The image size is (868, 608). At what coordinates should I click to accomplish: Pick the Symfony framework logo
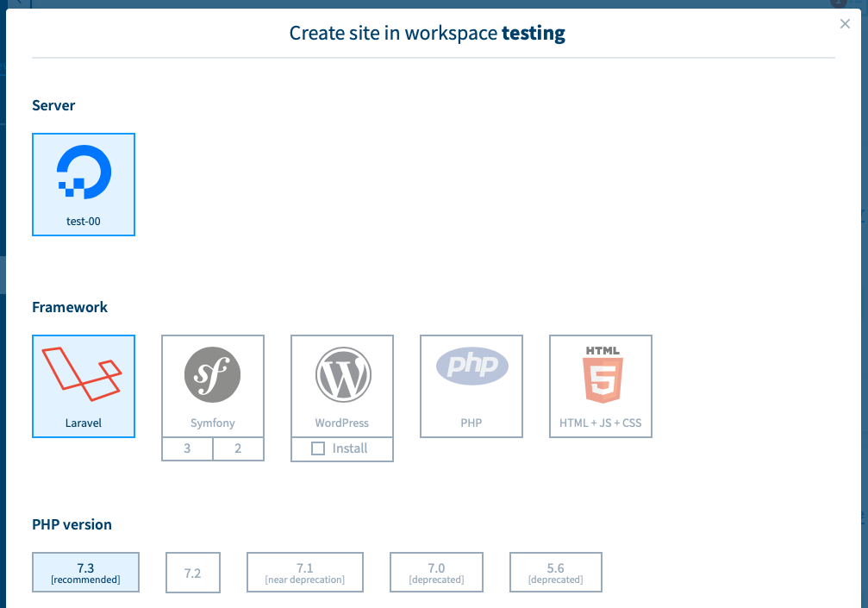pos(213,375)
